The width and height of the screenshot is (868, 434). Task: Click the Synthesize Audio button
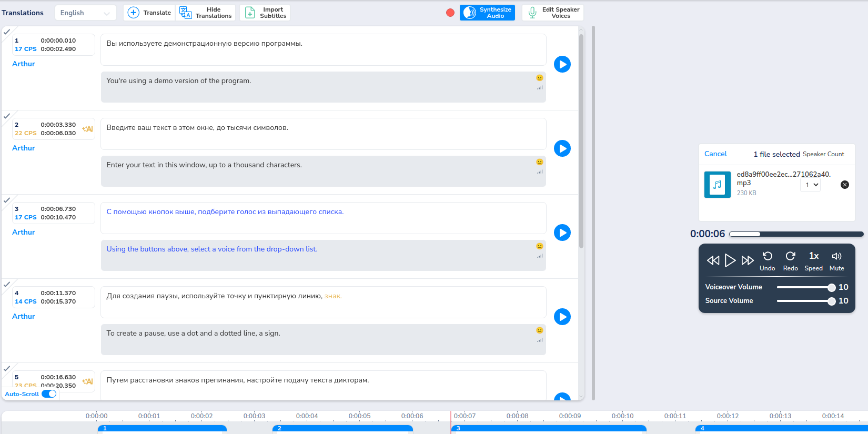click(487, 13)
